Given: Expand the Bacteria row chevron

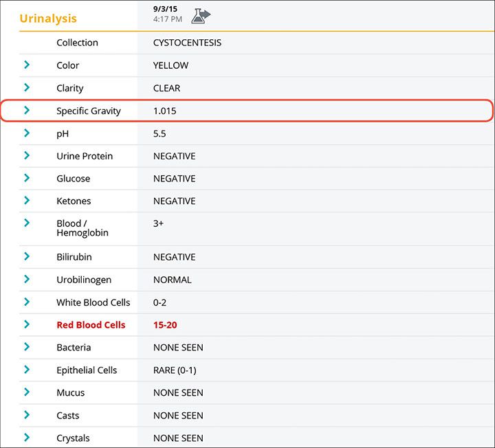Looking at the screenshot, I should click(27, 347).
